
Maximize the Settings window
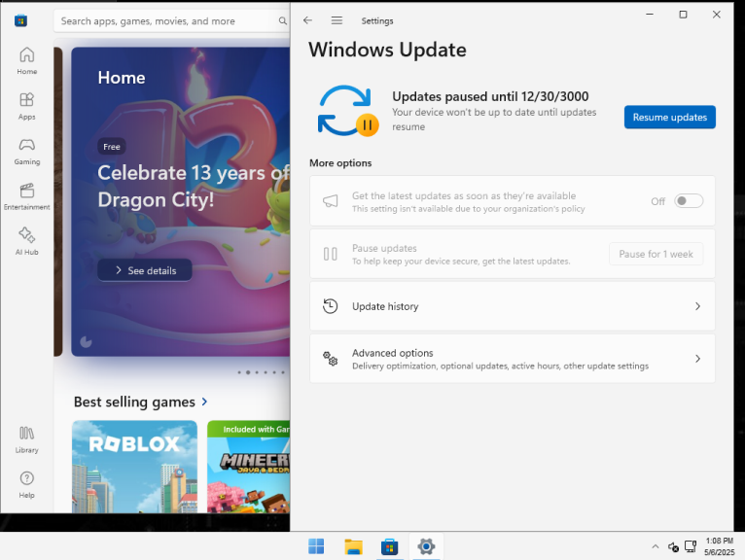683,15
